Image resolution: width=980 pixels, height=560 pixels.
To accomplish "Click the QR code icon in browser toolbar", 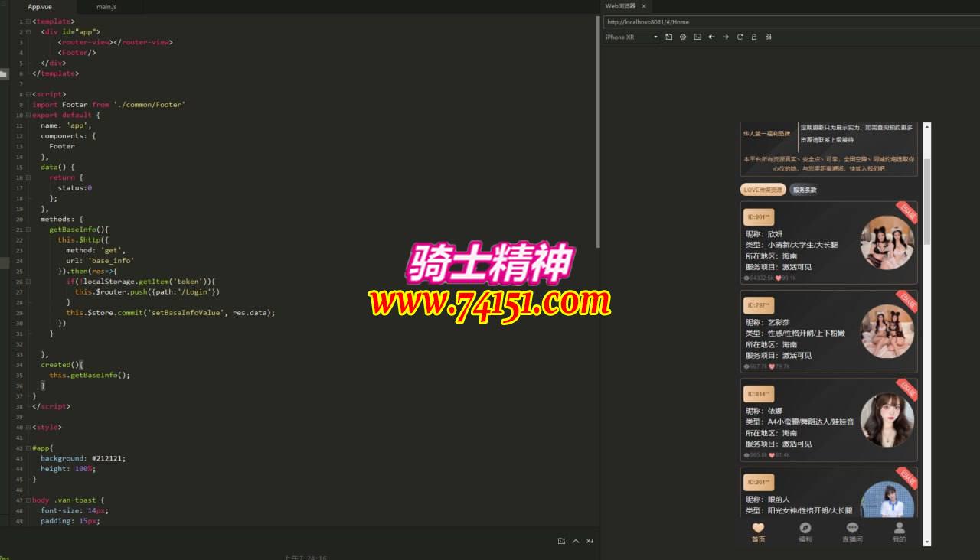I will 768,37.
